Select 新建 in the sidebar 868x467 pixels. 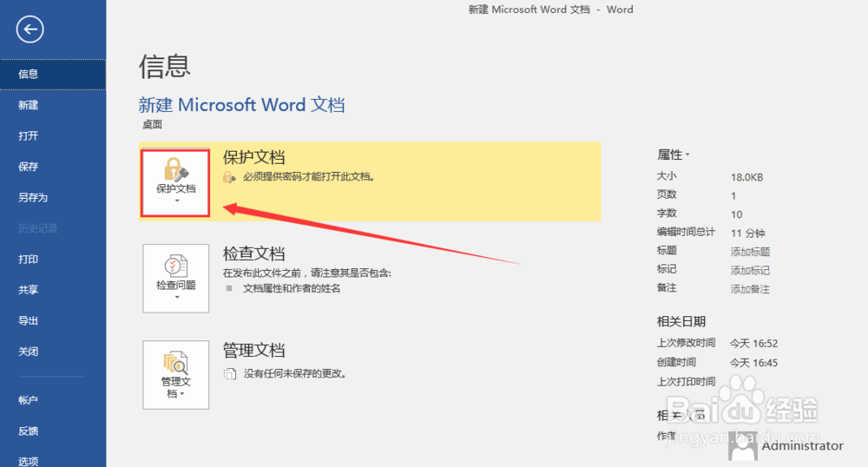(x=53, y=105)
